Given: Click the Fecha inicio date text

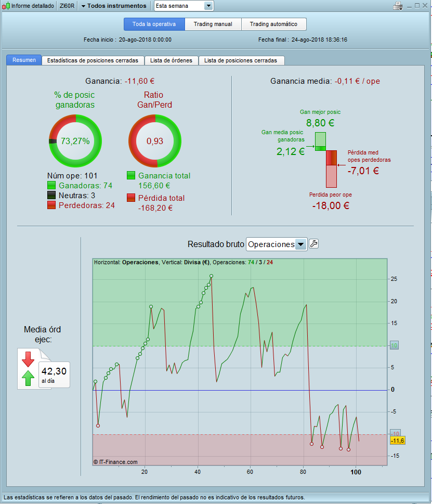Looking at the screenshot, I should [127, 40].
